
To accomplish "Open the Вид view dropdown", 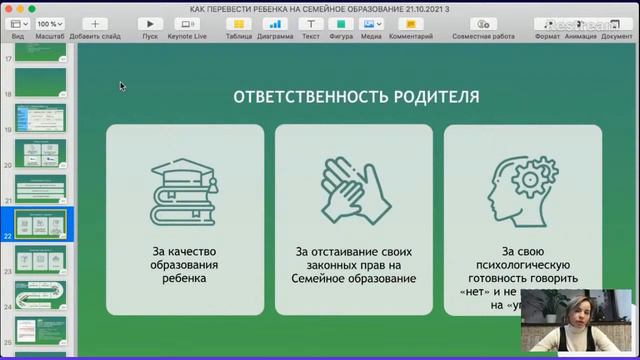I will (x=18, y=24).
